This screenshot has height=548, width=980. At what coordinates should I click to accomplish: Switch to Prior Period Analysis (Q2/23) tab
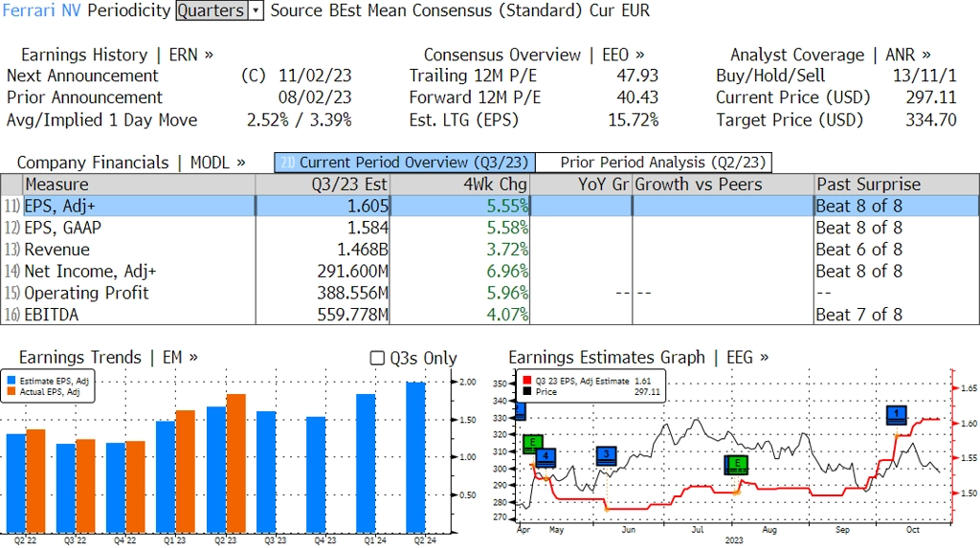point(655,163)
